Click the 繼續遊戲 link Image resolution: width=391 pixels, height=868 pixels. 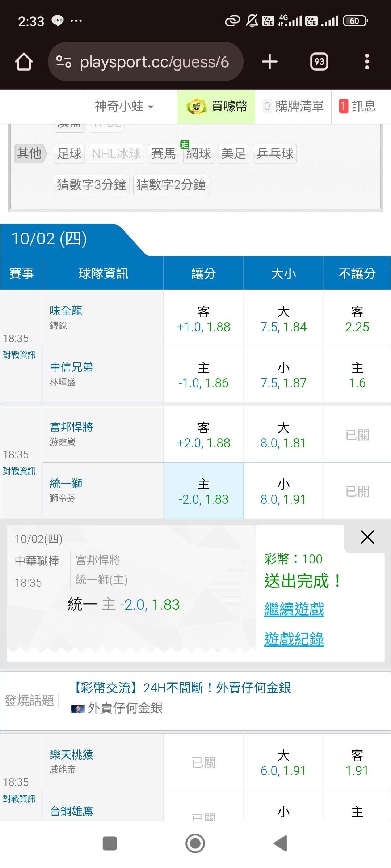point(294,609)
